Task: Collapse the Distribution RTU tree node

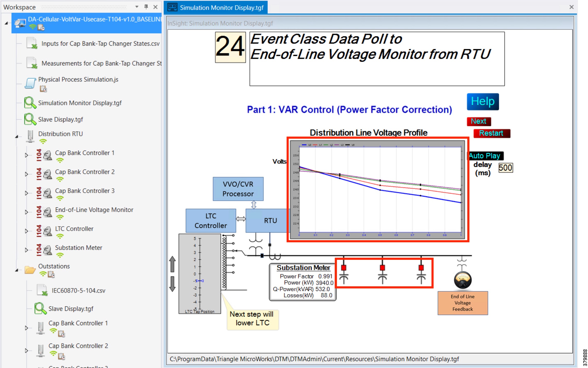Action: (x=17, y=137)
